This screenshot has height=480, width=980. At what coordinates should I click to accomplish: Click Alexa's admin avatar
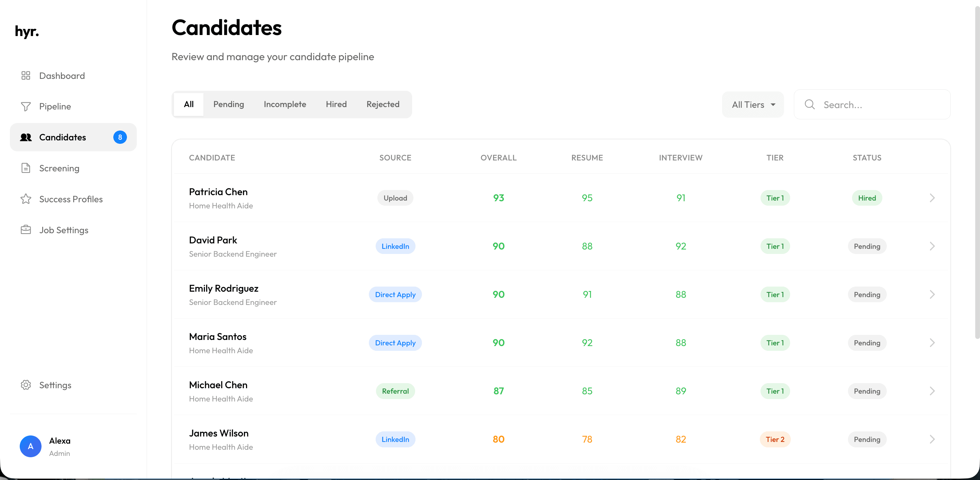pos(30,446)
